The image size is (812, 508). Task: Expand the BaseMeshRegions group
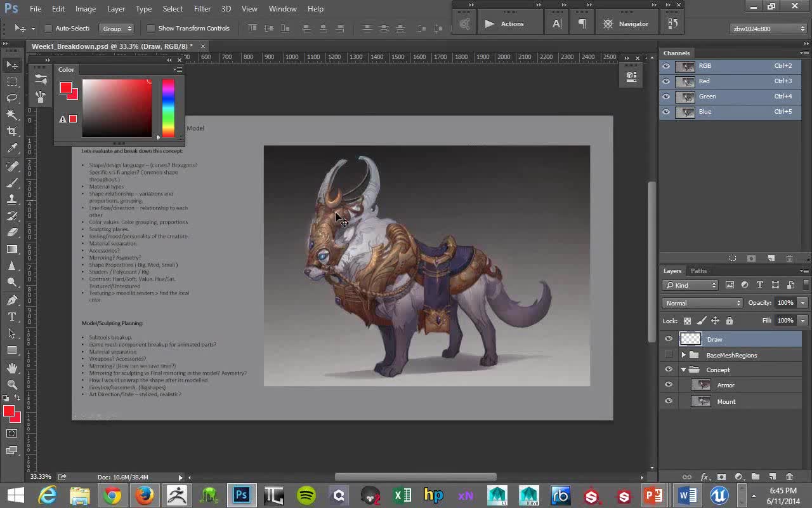[683, 355]
